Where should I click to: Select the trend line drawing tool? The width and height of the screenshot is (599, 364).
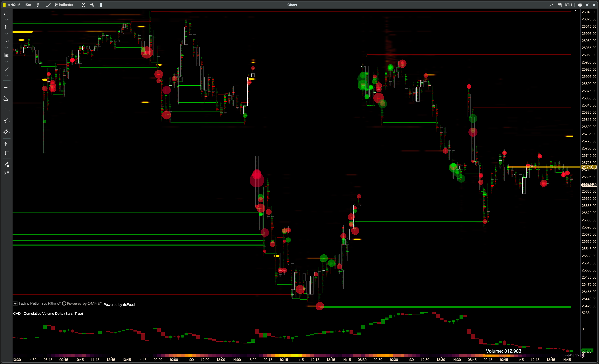click(7, 69)
